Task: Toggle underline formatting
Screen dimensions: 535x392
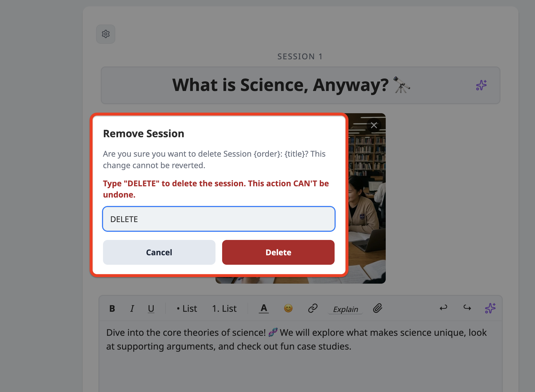Action: (x=151, y=308)
